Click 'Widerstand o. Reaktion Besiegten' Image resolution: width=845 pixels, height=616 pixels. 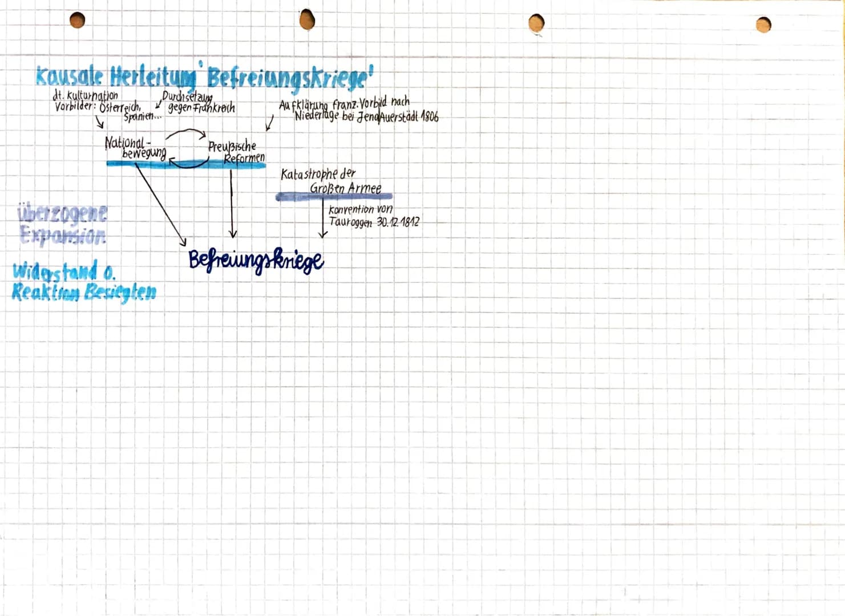click(x=84, y=282)
